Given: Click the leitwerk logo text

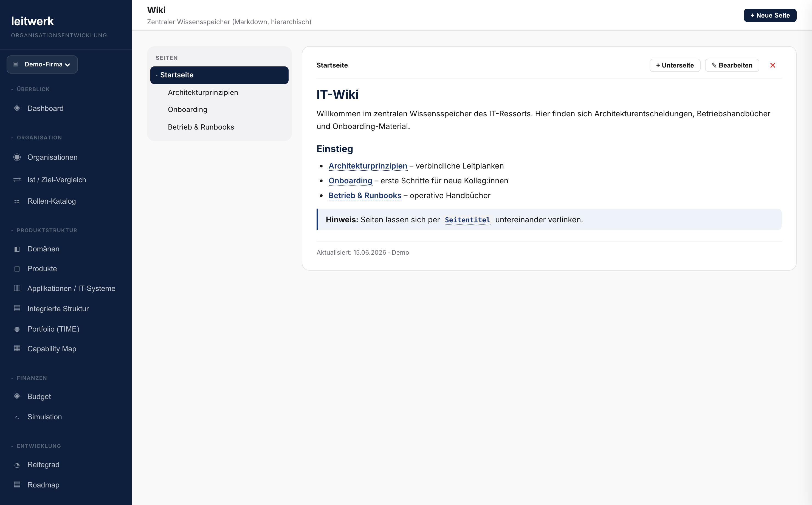Looking at the screenshot, I should (x=32, y=21).
